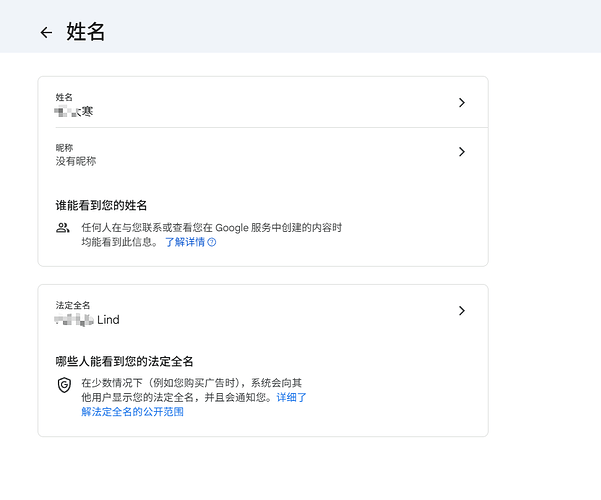Open the 法定全名 row chevron
This screenshot has height=500, width=601.
pyautogui.click(x=462, y=311)
